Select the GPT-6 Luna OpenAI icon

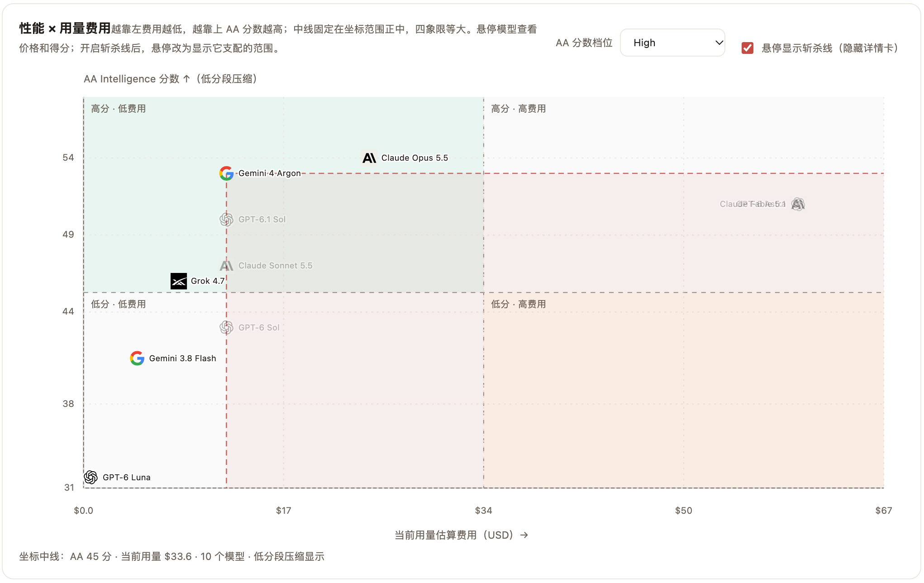click(x=90, y=477)
